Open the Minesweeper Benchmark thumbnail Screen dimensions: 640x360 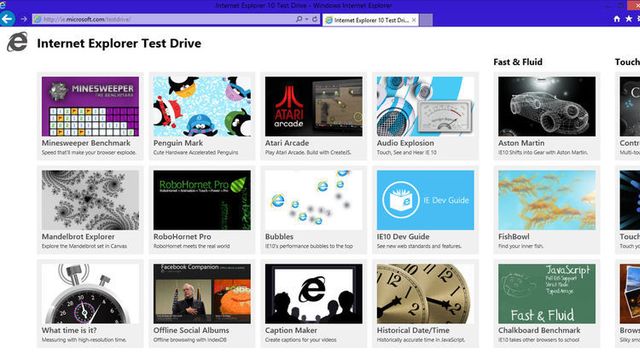[90, 106]
